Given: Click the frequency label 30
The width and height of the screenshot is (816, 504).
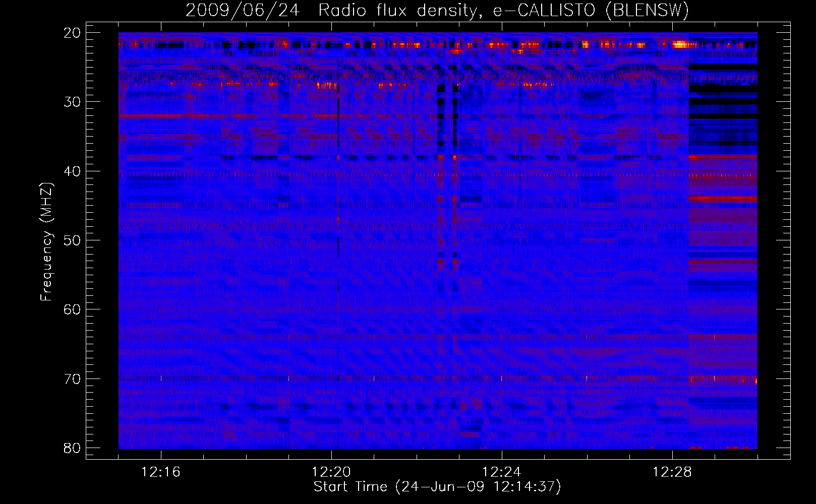Looking at the screenshot, I should pos(73,102).
